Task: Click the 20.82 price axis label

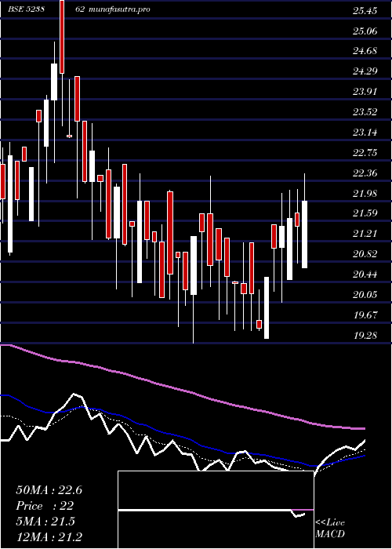Action: [365, 254]
